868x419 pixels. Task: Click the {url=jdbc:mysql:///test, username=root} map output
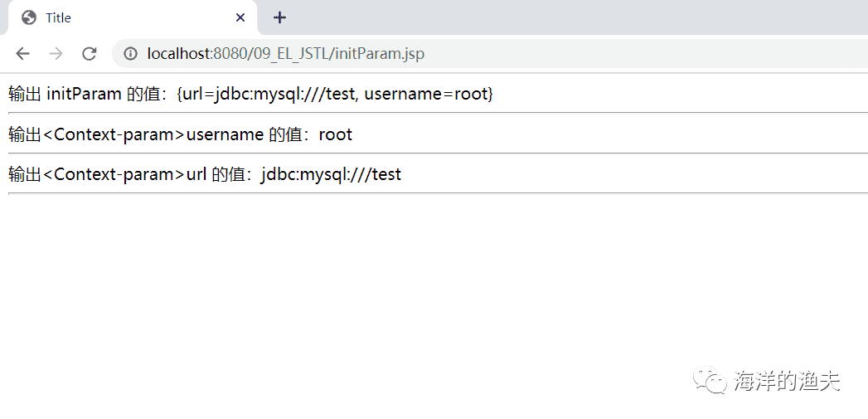click(334, 94)
